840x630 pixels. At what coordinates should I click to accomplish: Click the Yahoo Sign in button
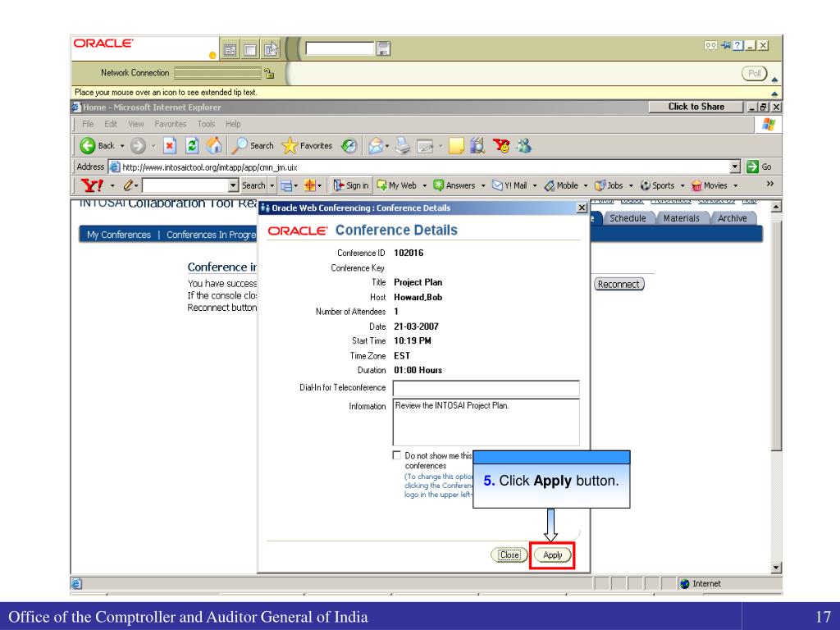pos(351,185)
